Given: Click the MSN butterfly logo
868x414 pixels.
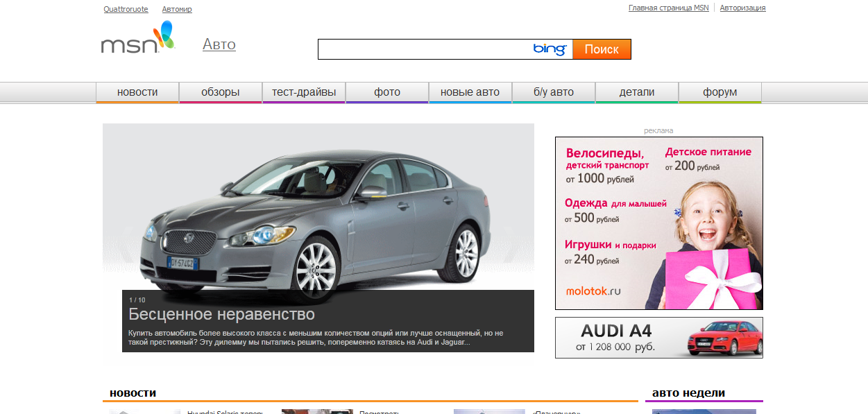Looking at the screenshot, I should [x=137, y=38].
